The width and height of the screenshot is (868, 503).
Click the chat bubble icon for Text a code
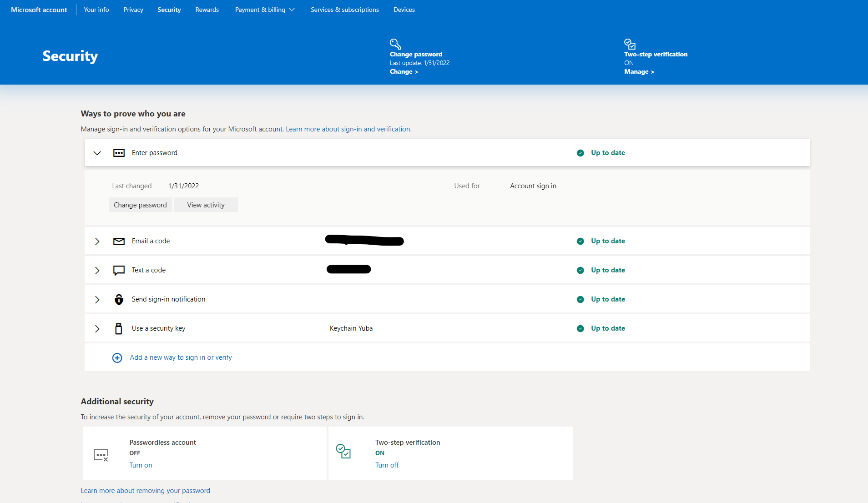[119, 271]
